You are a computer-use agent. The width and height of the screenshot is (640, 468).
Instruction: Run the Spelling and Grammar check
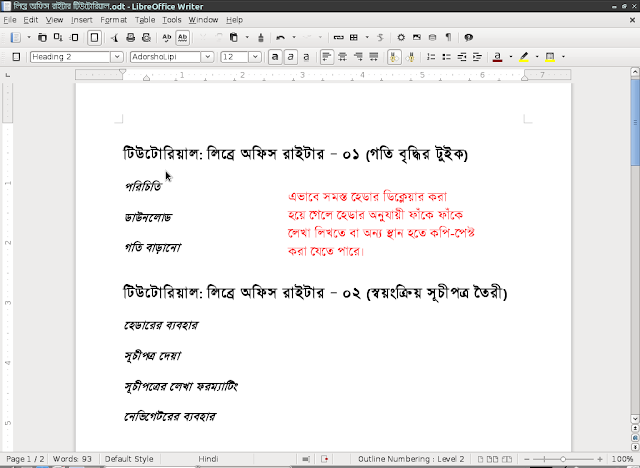coord(167,38)
